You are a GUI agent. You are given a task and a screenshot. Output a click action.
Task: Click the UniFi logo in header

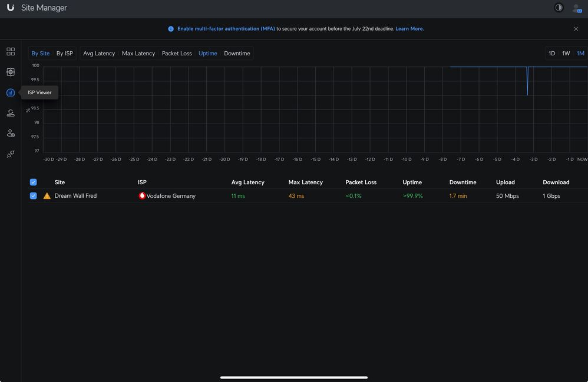pos(11,8)
